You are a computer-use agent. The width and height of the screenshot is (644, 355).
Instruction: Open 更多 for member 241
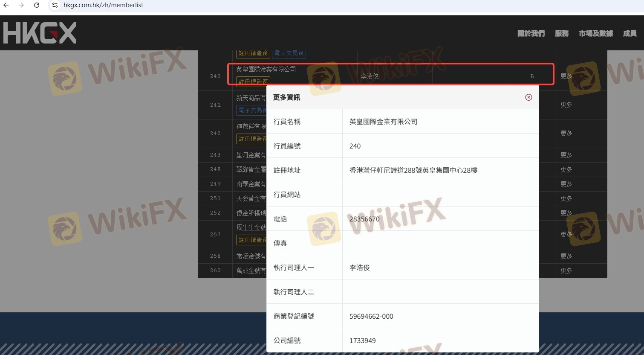[x=566, y=105]
